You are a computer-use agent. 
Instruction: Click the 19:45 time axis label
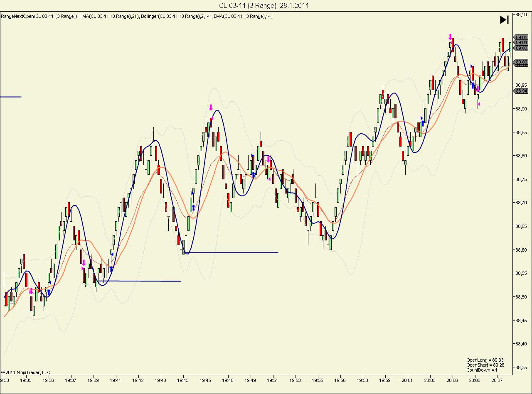[206, 380]
